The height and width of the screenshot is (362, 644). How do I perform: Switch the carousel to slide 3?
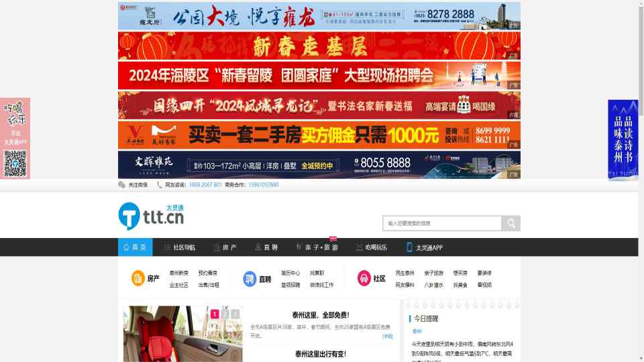point(235,314)
